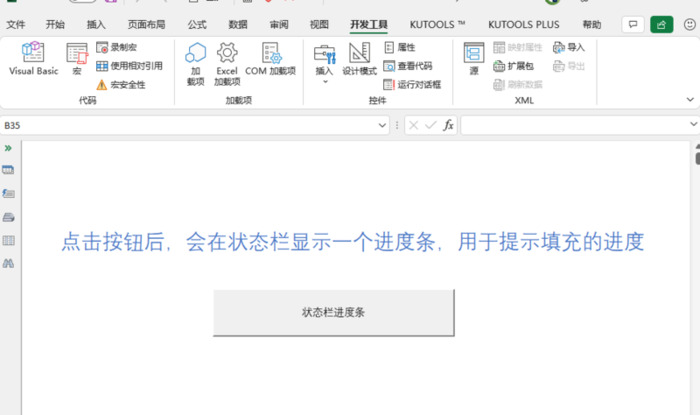The width and height of the screenshot is (700, 415).
Task: Start 录制宏 macro recording
Action: [x=117, y=47]
